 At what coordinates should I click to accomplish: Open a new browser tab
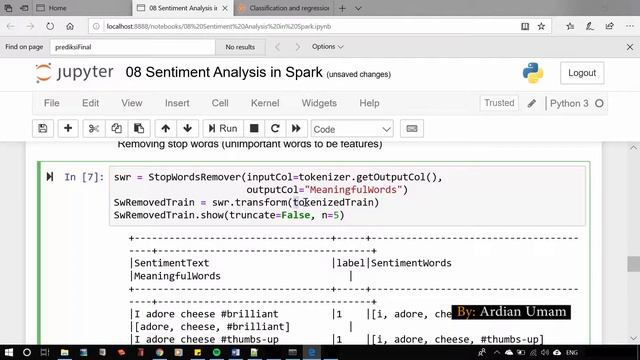coord(342,8)
